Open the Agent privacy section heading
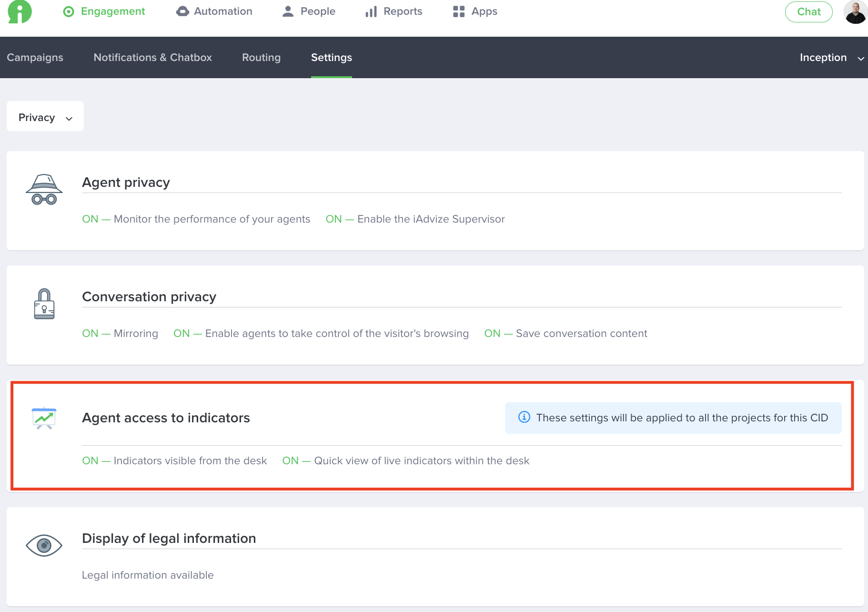This screenshot has width=868, height=612. point(126,182)
